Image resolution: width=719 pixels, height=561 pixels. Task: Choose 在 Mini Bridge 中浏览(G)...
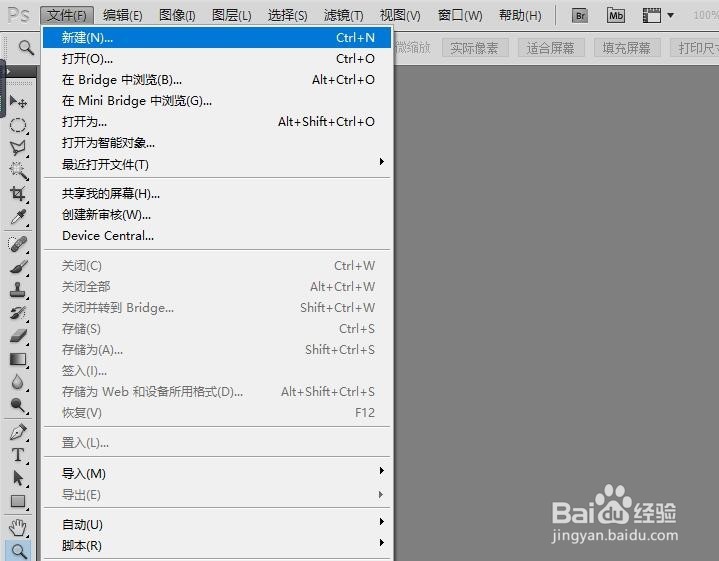pyautogui.click(x=217, y=101)
